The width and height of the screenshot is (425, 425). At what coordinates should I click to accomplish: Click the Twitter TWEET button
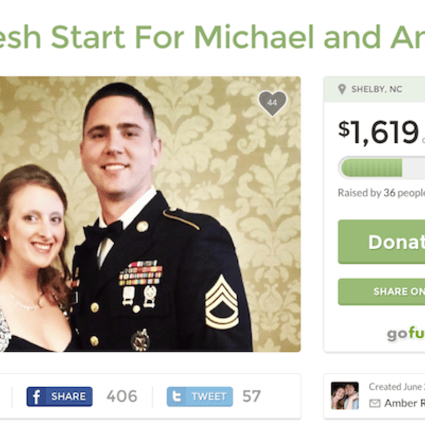200,396
